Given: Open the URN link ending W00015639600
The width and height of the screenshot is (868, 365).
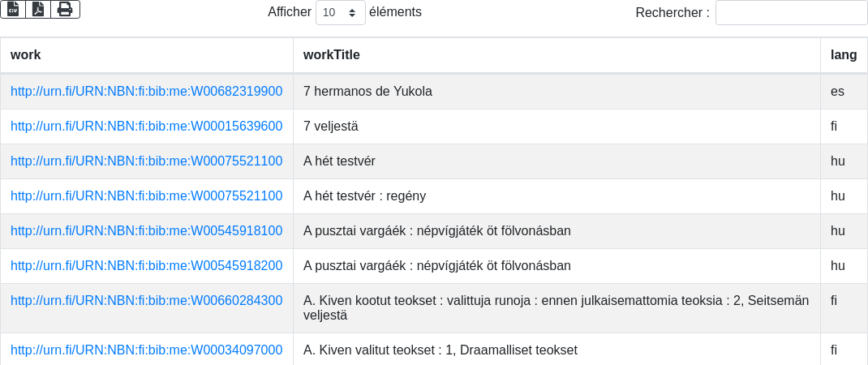Looking at the screenshot, I should 147,127.
